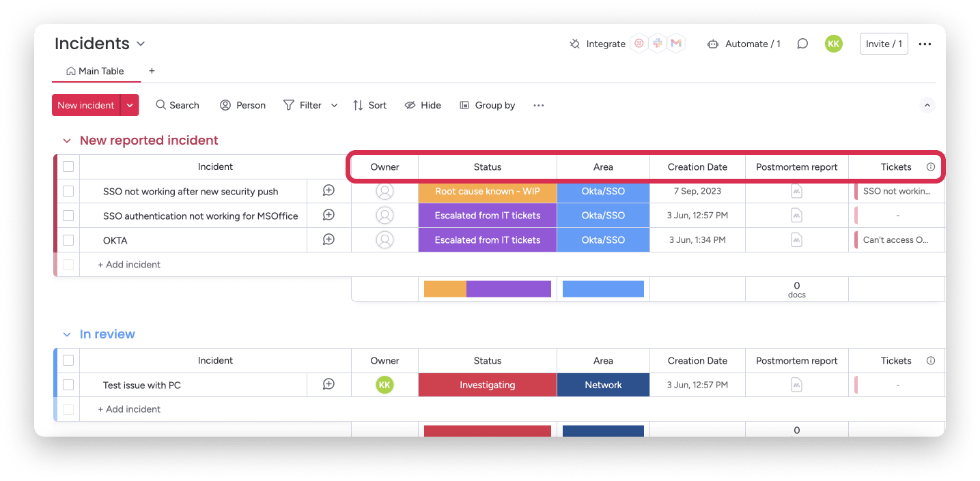980x481 pixels.
Task: Click Invite / 1 button
Action: click(x=884, y=44)
